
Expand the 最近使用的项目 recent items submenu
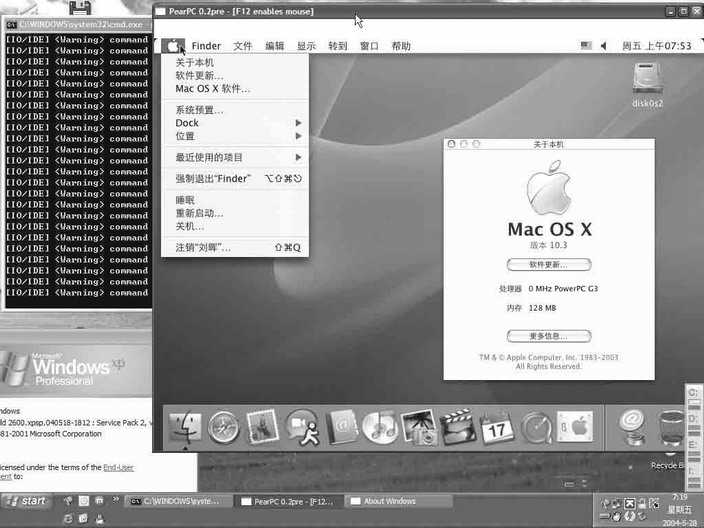pos(298,157)
